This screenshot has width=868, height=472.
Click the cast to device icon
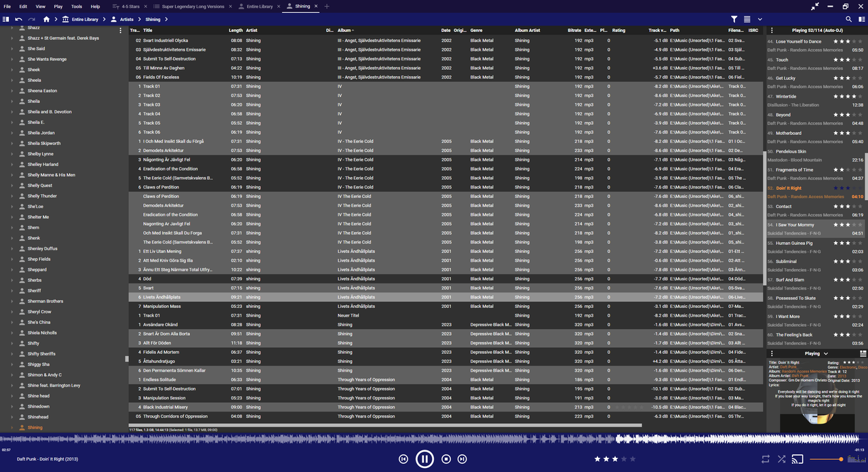tap(797, 459)
